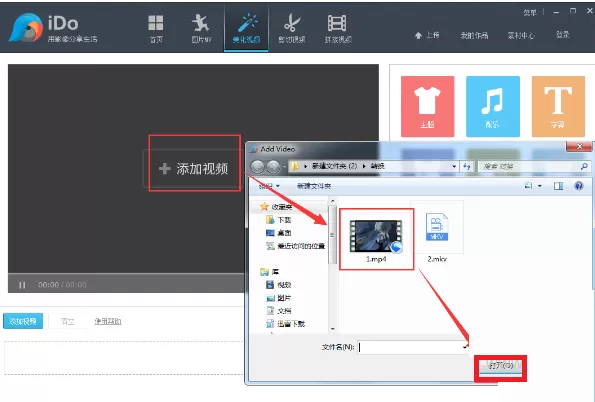Expand the address bar history dropdown
This screenshot has height=402, width=595.
pyautogui.click(x=454, y=166)
